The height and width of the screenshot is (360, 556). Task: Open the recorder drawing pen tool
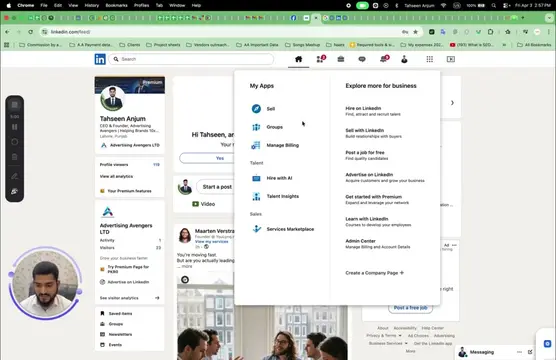[15, 176]
